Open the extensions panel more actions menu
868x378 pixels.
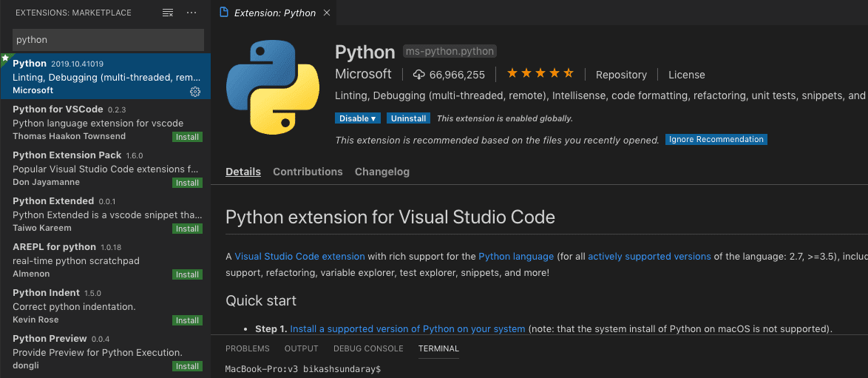[x=191, y=13]
